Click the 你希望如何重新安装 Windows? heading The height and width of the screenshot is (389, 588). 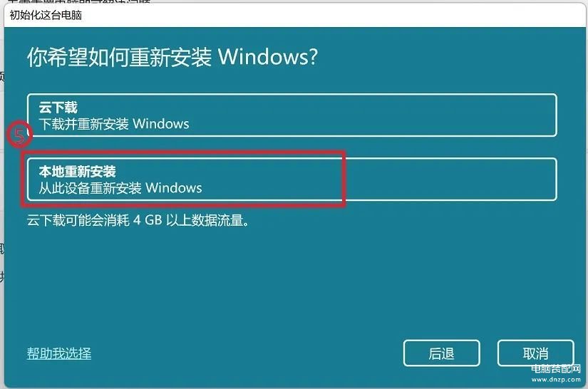click(172, 57)
